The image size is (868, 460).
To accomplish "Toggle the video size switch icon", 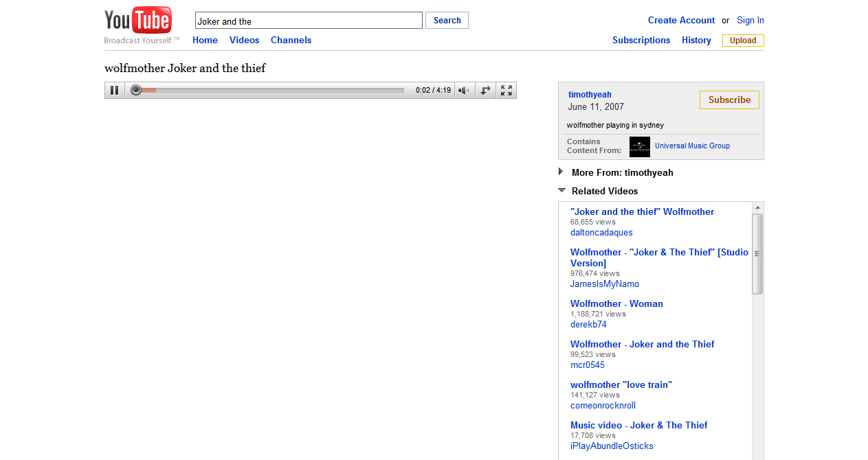I will pyautogui.click(x=485, y=91).
